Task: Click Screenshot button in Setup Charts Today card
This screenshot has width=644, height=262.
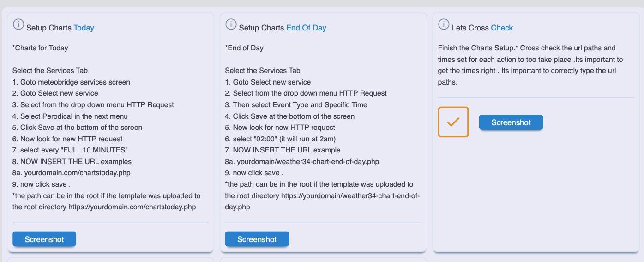Action: pos(44,239)
